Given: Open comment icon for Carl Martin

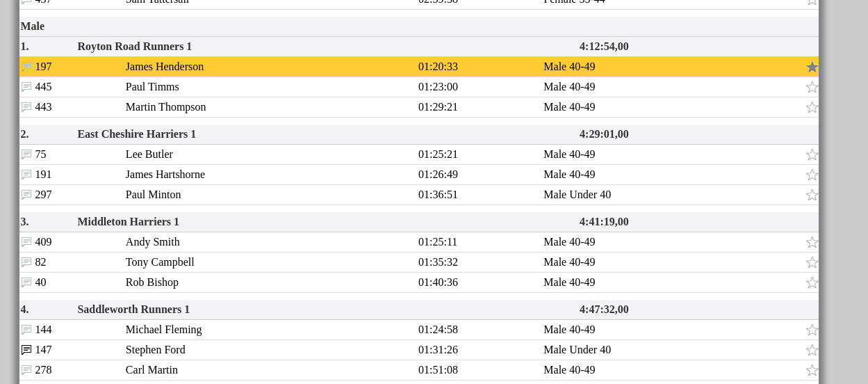Looking at the screenshot, I should (26, 371).
